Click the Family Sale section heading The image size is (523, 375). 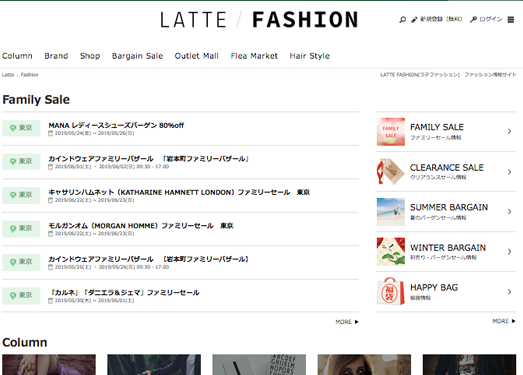point(36,100)
